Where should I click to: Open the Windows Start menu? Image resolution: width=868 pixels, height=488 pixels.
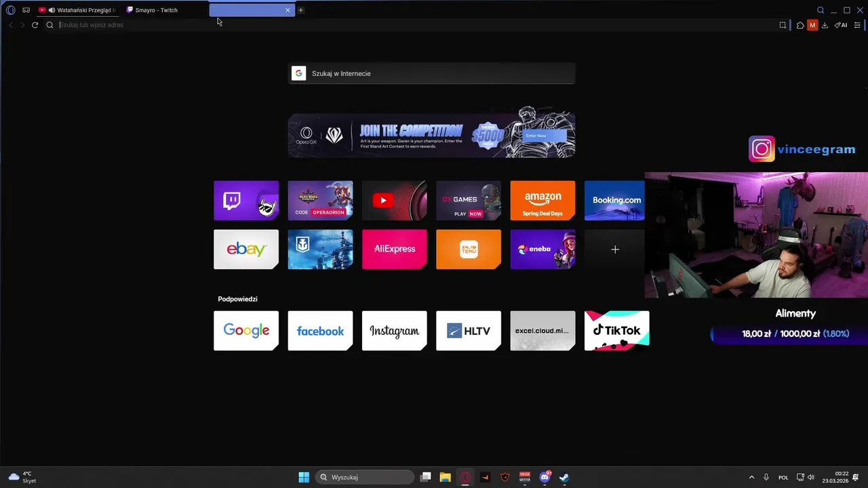tap(304, 477)
